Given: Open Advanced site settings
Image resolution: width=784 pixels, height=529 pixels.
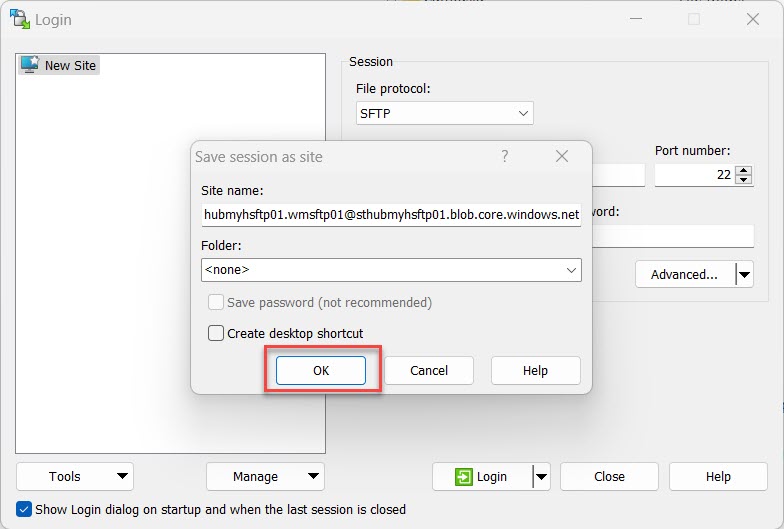Looking at the screenshot, I should [x=684, y=274].
